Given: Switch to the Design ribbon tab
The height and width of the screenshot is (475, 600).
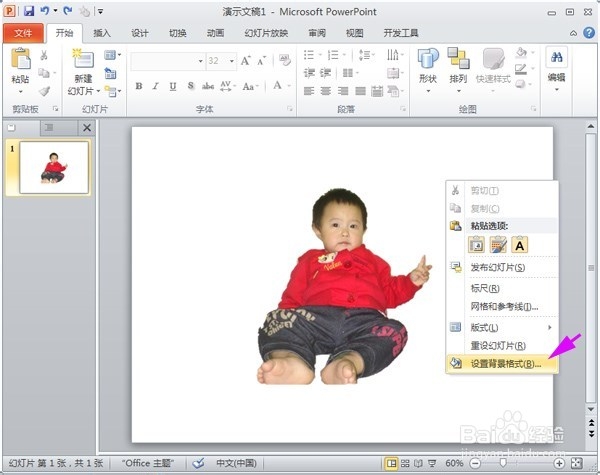Looking at the screenshot, I should 140,33.
